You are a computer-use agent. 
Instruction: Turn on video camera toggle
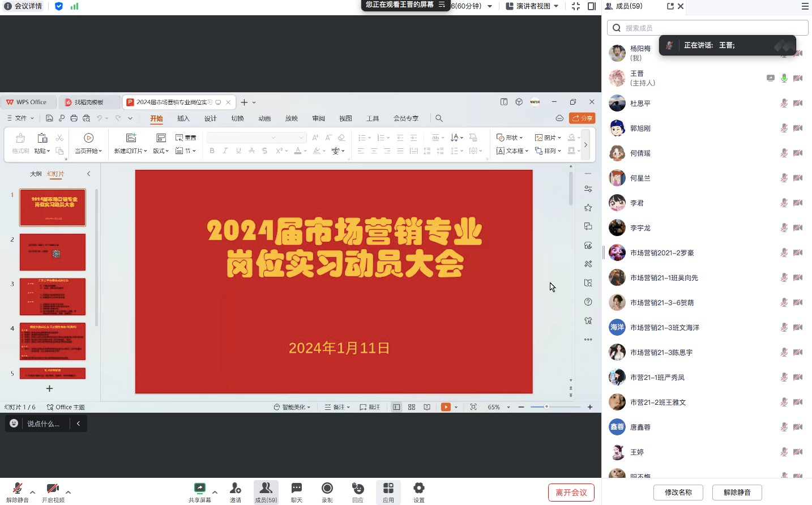tap(53, 489)
